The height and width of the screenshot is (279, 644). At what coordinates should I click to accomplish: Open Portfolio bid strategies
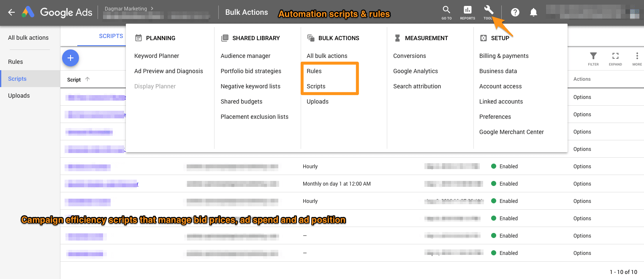point(251,71)
